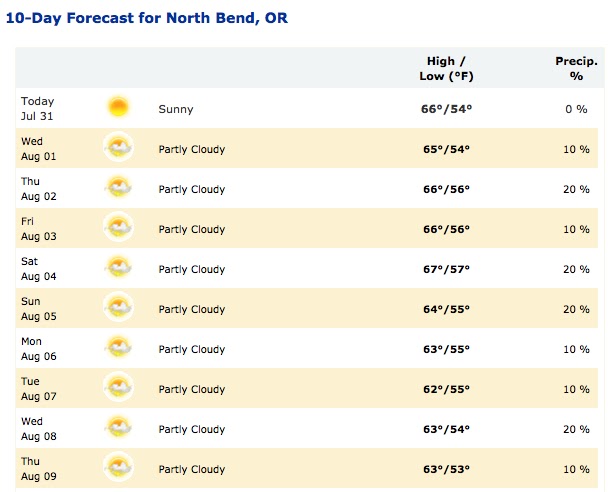Click the weather icon for Mon Aug 06
This screenshot has width=608, height=492.
coord(118,347)
